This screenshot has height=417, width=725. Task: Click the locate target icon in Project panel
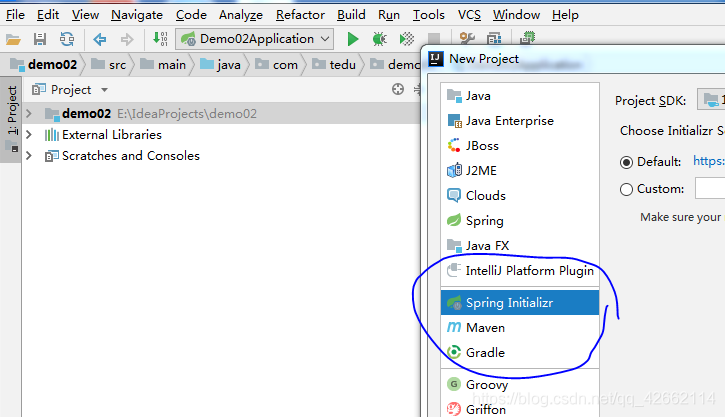(398, 89)
